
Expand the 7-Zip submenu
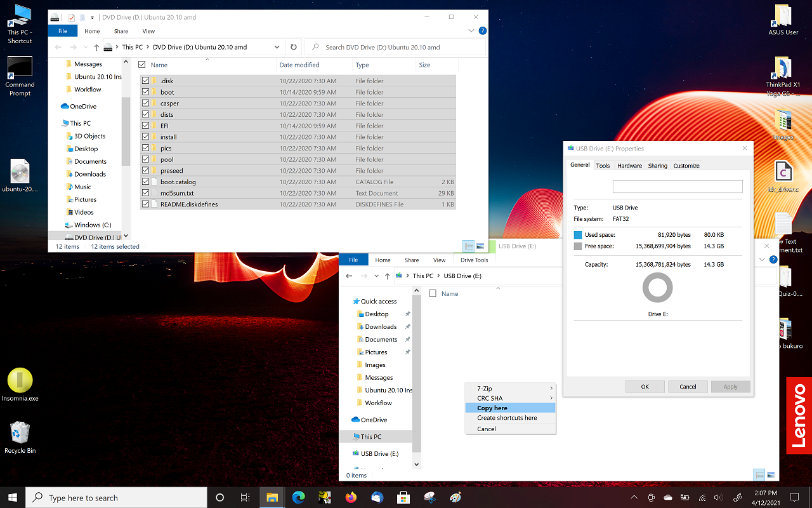coord(510,389)
